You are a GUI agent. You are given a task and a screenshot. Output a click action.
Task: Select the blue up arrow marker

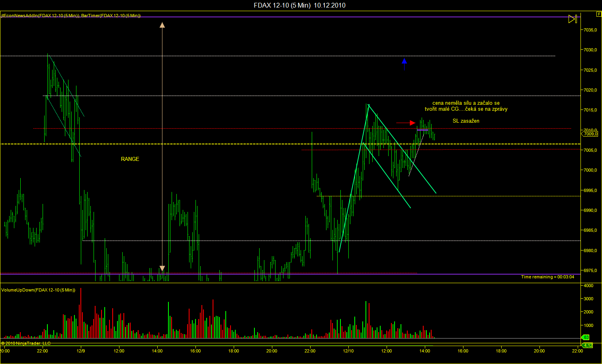(x=404, y=62)
